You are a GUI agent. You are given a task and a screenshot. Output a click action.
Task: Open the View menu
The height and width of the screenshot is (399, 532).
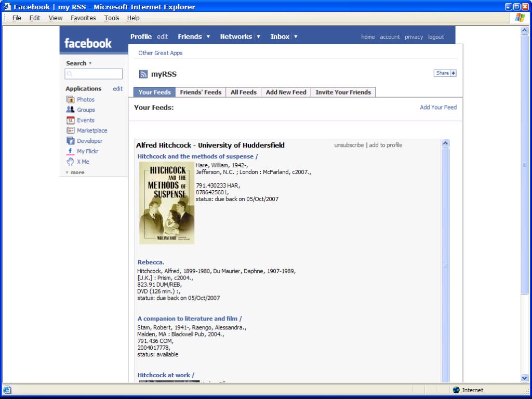[55, 18]
